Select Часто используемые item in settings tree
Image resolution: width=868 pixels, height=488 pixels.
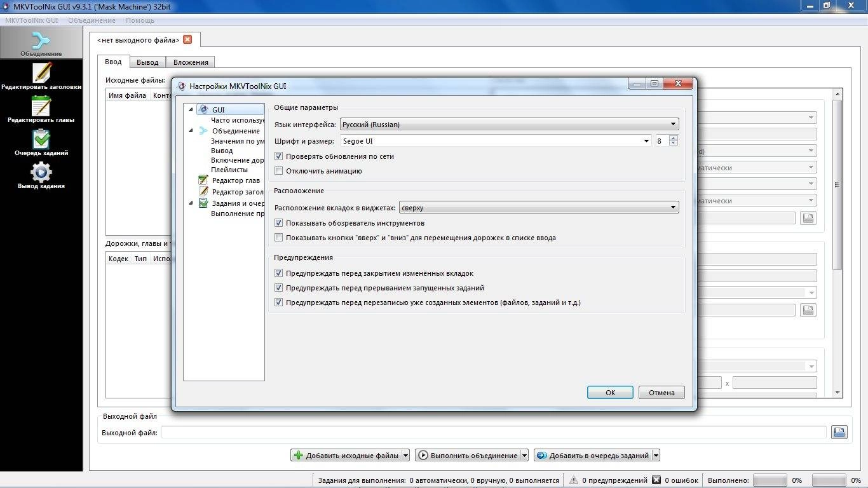tap(238, 120)
